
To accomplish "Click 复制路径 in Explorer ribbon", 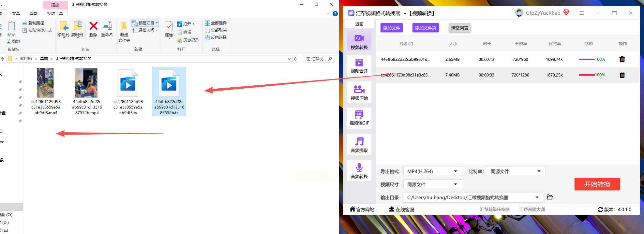I will 33,23.
